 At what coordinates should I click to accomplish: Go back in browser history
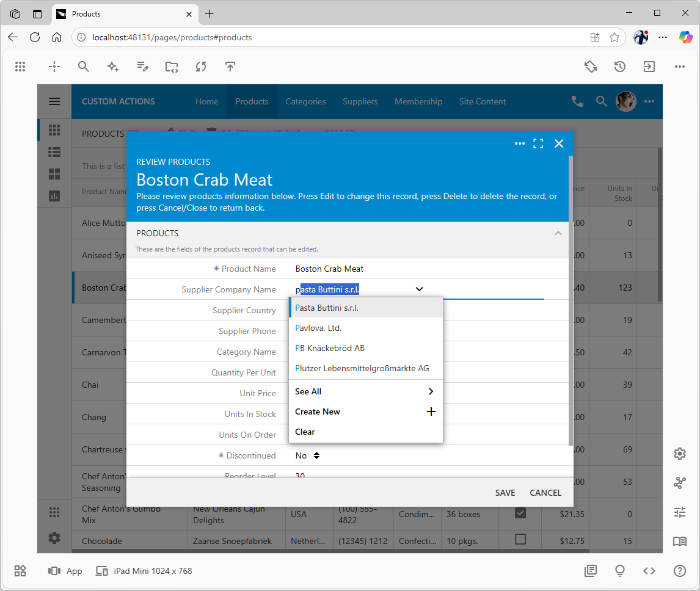[x=13, y=37]
